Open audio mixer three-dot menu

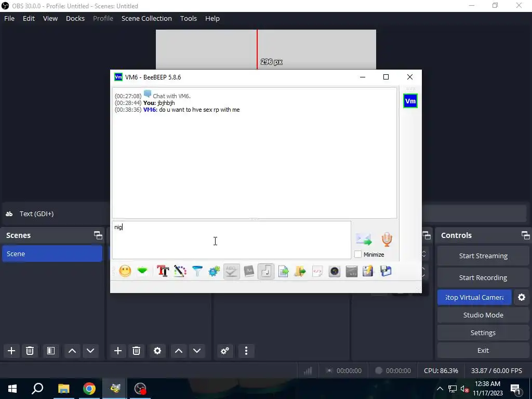coord(246,351)
